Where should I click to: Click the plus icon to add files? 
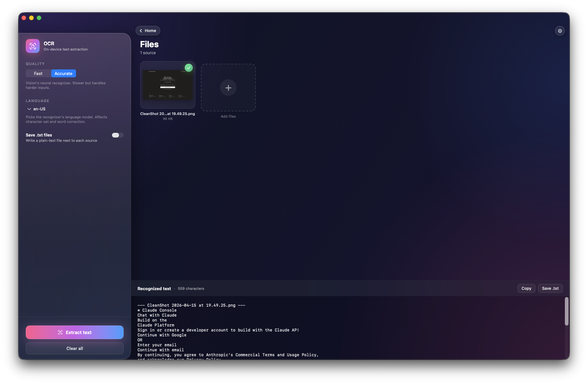click(x=228, y=88)
